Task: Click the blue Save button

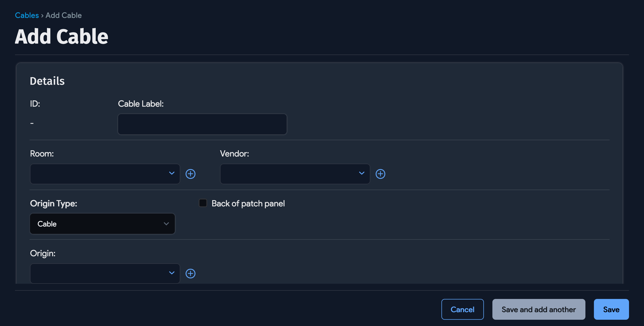Action: [x=611, y=309]
